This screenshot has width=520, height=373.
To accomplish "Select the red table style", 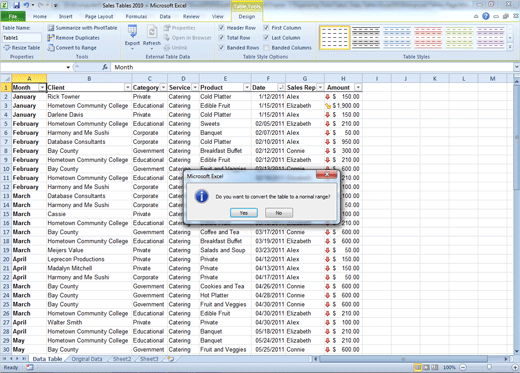I will (x=428, y=38).
